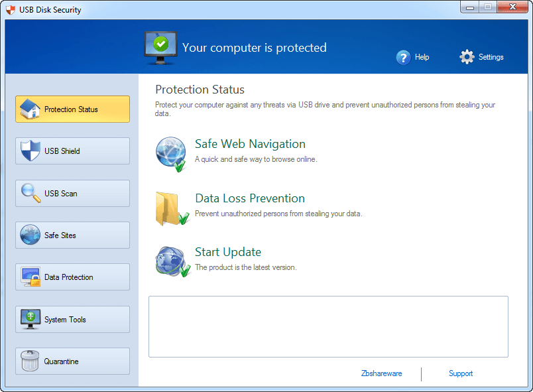
Task: Click the Safe Web Navigation heading
Action: pyautogui.click(x=250, y=144)
